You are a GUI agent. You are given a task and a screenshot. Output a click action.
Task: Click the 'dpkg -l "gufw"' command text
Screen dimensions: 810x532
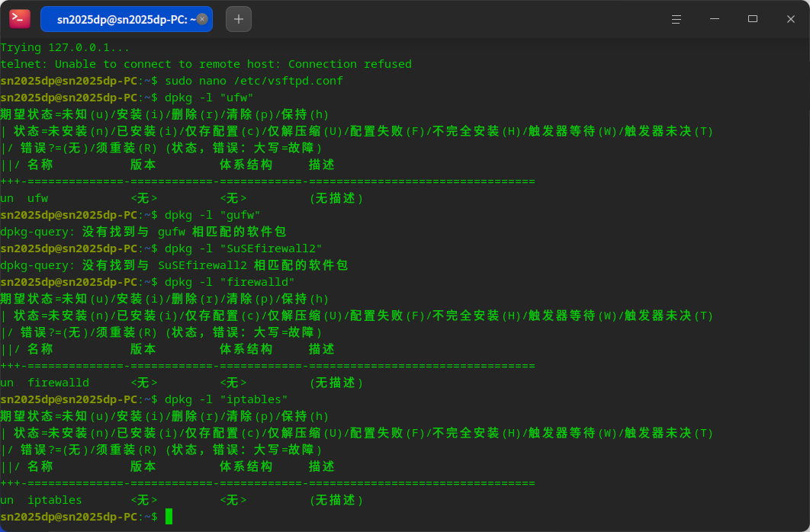coord(212,215)
